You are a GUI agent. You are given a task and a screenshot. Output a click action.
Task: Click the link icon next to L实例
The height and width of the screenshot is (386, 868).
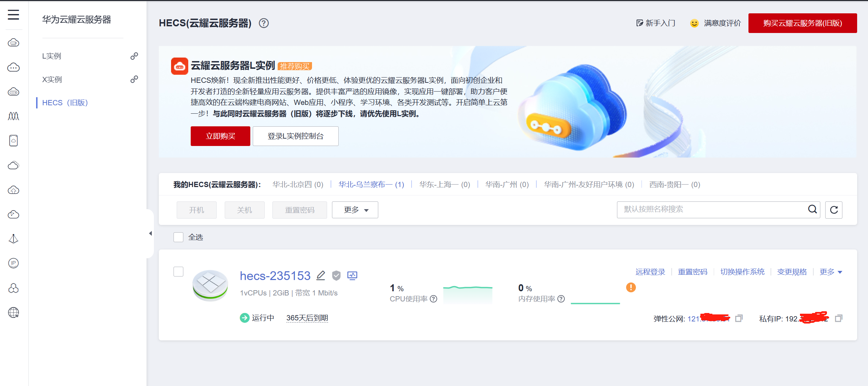click(x=134, y=56)
